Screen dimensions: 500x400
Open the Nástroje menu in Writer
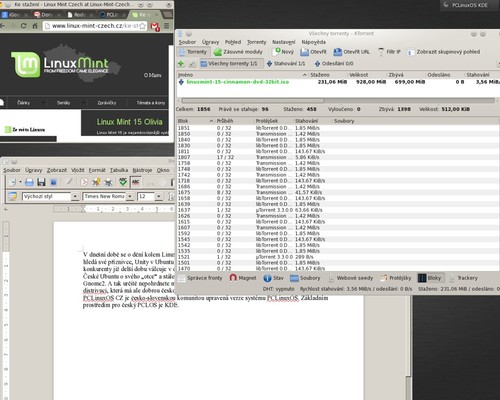[142, 170]
